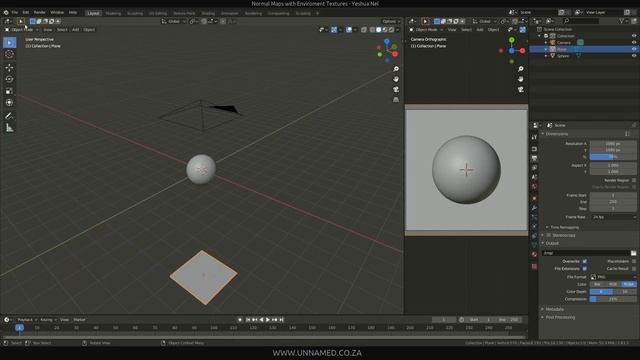Toggle visibility eye of Collection in outliner
640x360 pixels.
pyautogui.click(x=634, y=36)
